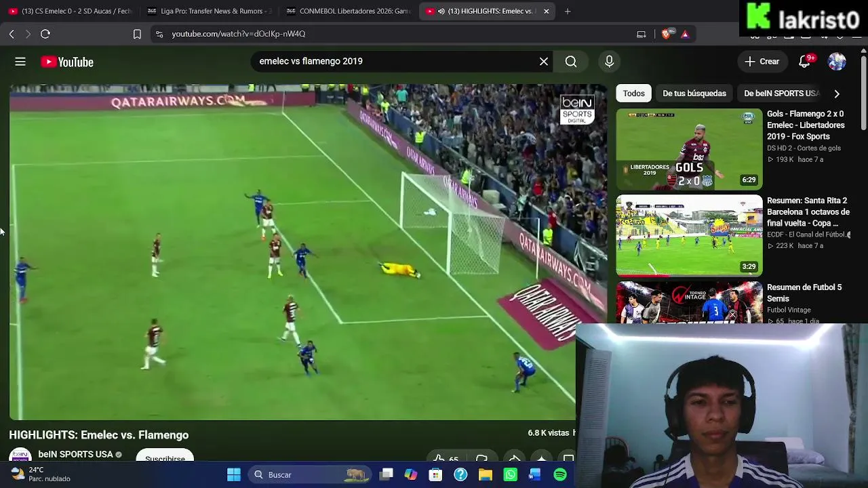Open the Brave Shields icon

(667, 34)
